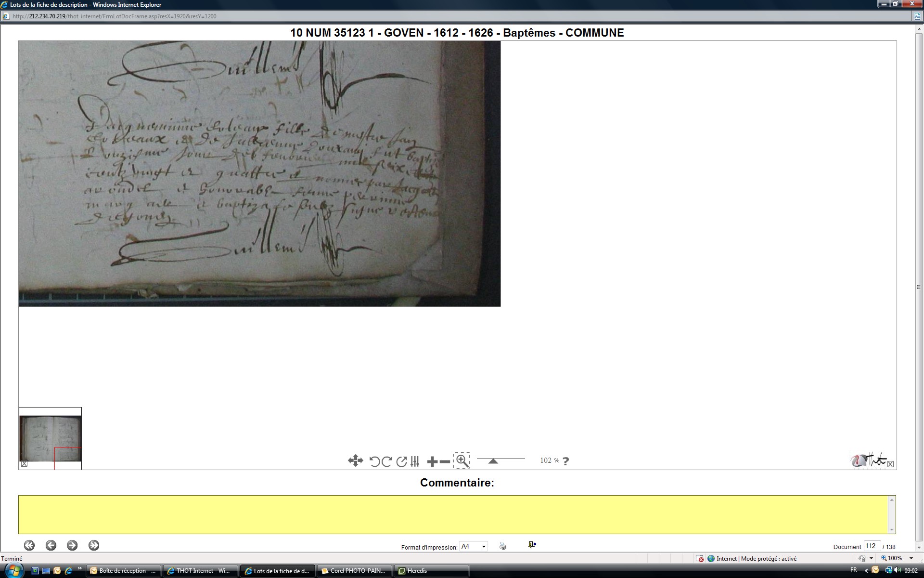This screenshot has height=578, width=924.
Task: Hide the Thot logo panel
Action: [x=890, y=464]
